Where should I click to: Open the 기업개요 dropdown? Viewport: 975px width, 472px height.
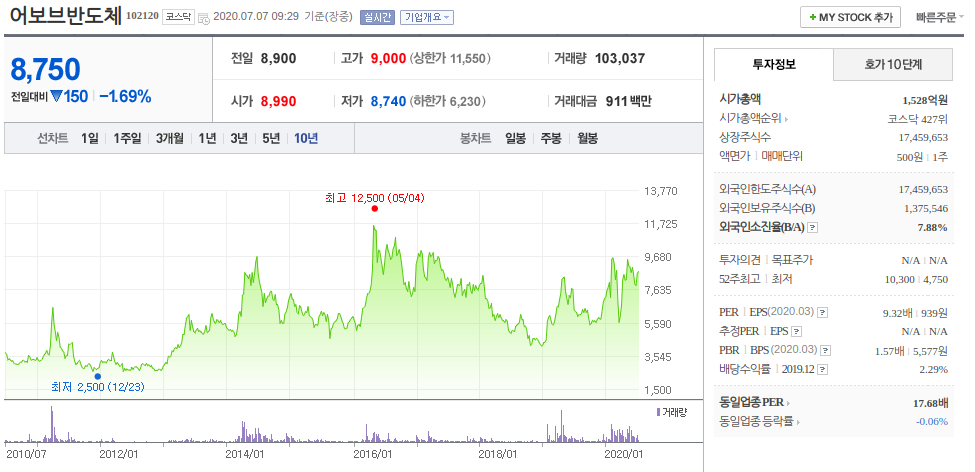(x=427, y=17)
